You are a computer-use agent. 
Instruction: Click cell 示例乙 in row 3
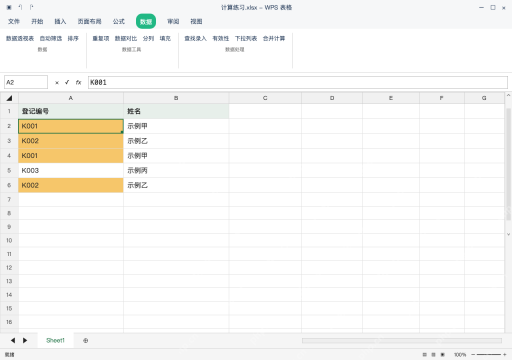(x=176, y=141)
